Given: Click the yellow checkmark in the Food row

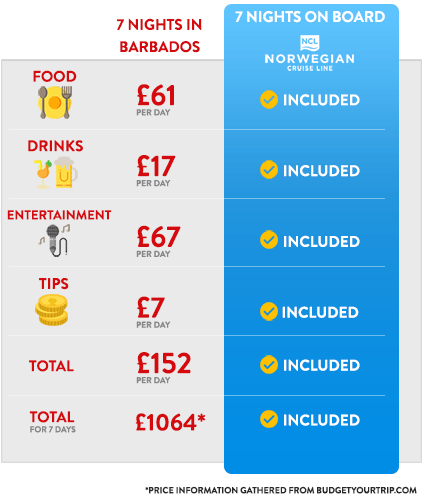Looking at the screenshot, I should pyautogui.click(x=269, y=99).
